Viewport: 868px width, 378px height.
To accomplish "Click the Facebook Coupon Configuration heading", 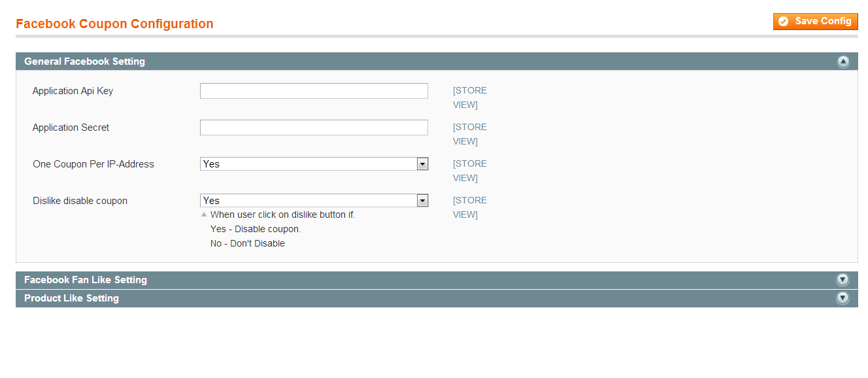I will tap(114, 24).
